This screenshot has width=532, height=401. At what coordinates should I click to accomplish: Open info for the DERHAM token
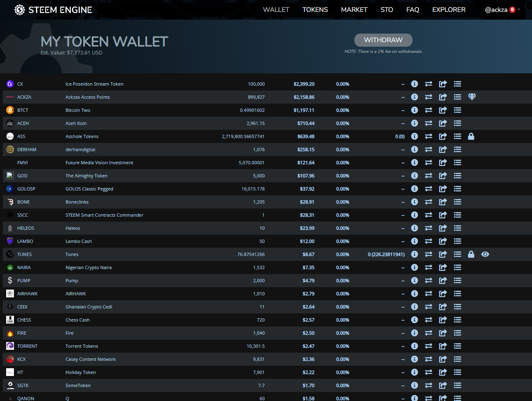coord(415,150)
